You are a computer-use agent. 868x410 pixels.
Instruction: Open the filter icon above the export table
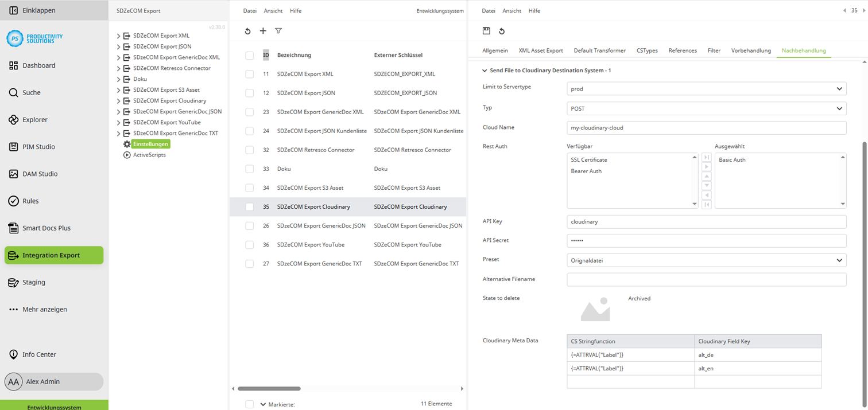click(x=278, y=31)
